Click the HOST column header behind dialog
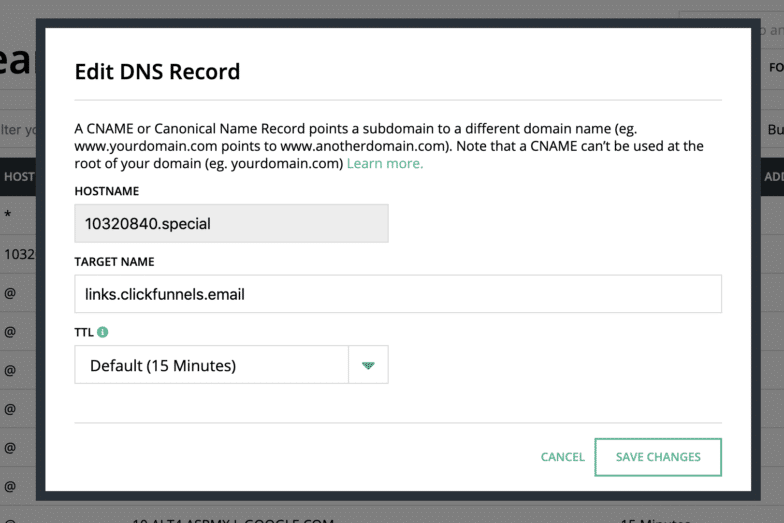Viewport: 784px width, 523px height. tap(18, 177)
